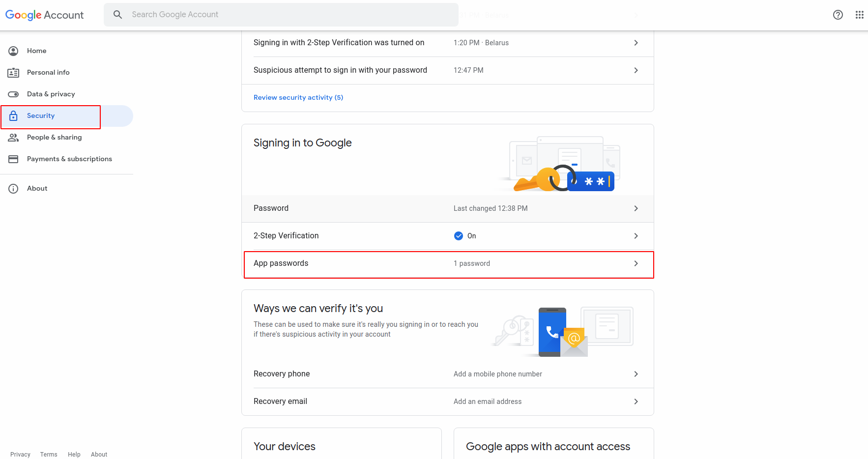Viewport: 868px width, 459px height.
Task: Expand 2-Step Verification turned on activity chevron
Action: [x=636, y=43]
